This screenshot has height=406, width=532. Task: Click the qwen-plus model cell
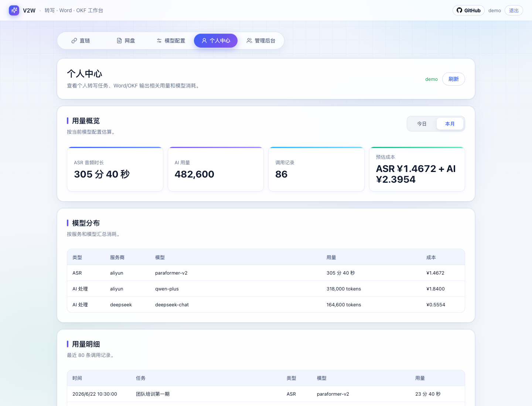click(x=167, y=289)
